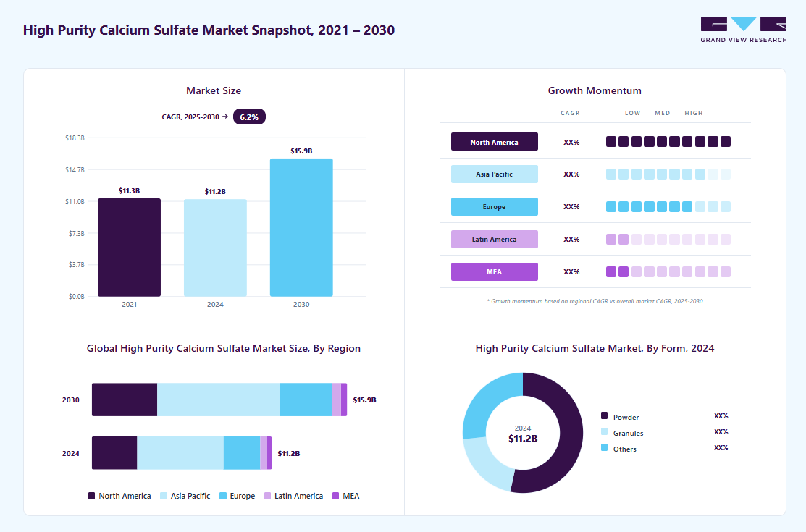Image resolution: width=806 pixels, height=532 pixels.
Task: Click the LOW column header in Growth Momentum
Action: [633, 113]
